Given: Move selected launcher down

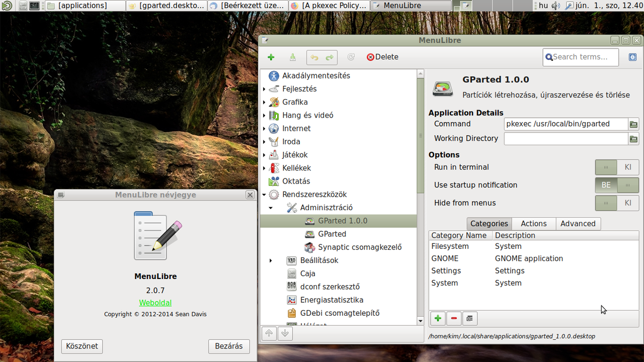Looking at the screenshot, I should tap(285, 333).
